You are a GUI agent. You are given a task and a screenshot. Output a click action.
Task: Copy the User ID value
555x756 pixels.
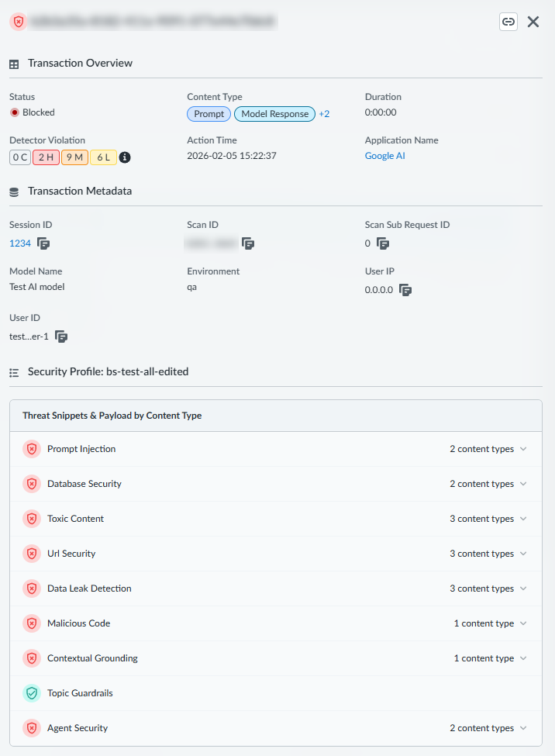point(61,337)
